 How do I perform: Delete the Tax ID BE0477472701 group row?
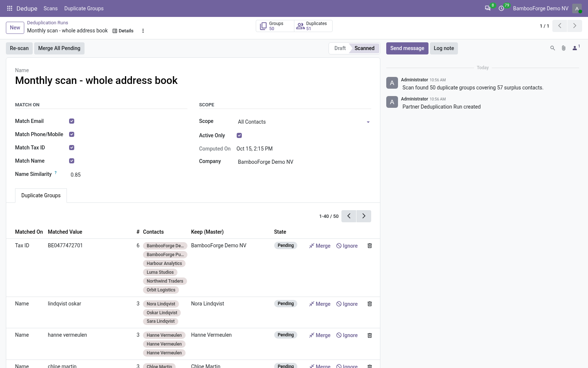(370, 245)
